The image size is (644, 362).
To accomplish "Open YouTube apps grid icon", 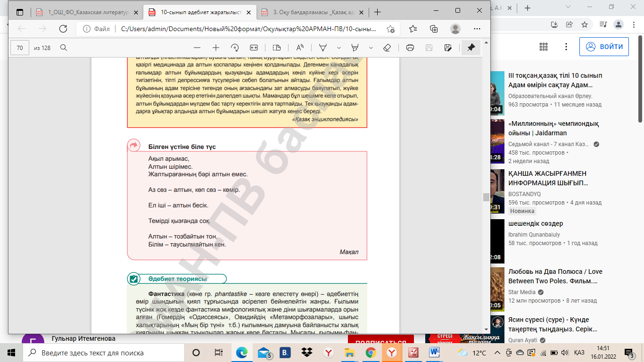I will (544, 47).
